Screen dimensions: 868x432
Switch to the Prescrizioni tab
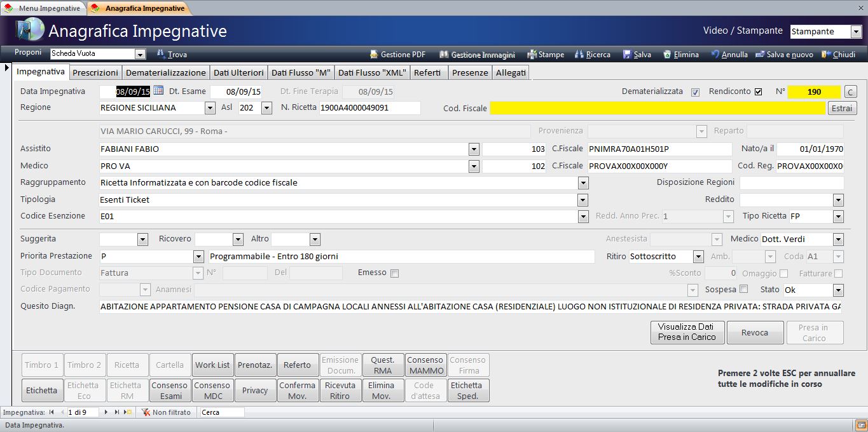(x=95, y=72)
